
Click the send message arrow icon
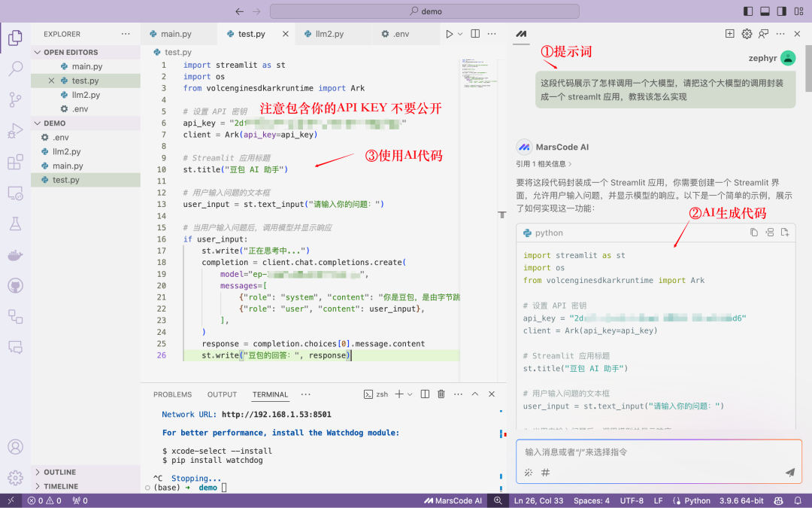click(x=789, y=472)
